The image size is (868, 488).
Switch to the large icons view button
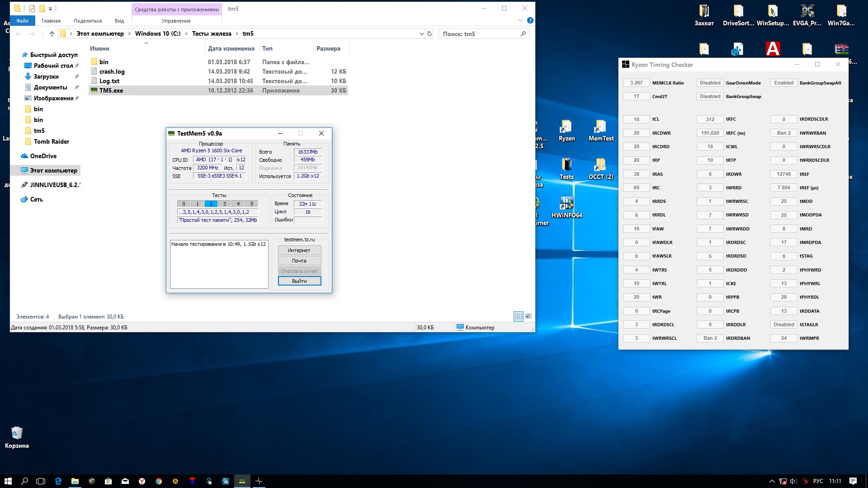pos(528,316)
